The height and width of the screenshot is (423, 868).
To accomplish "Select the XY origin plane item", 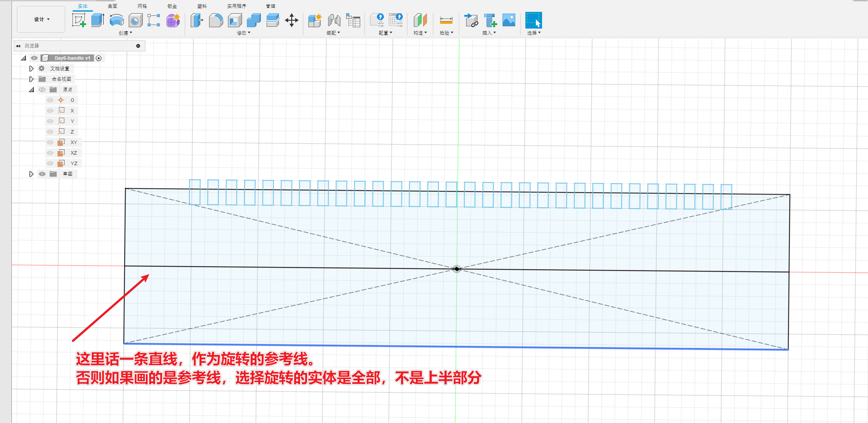I will 73,142.
